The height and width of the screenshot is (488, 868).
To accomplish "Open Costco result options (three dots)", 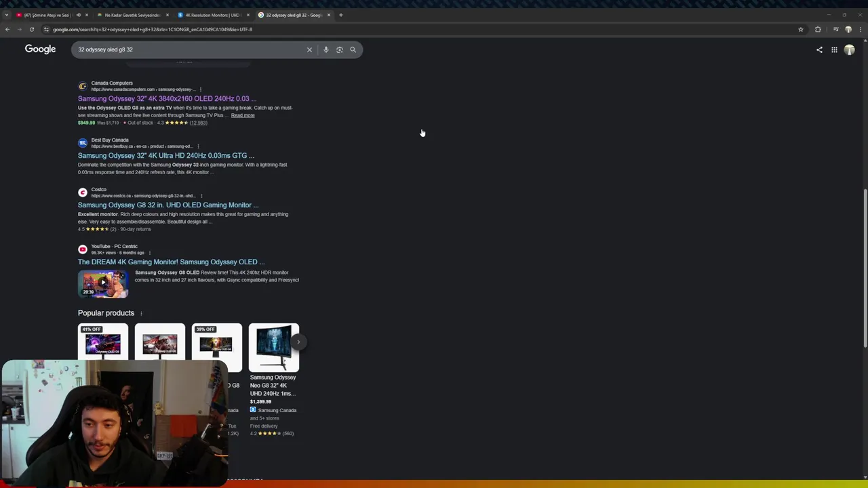I will pyautogui.click(x=201, y=196).
